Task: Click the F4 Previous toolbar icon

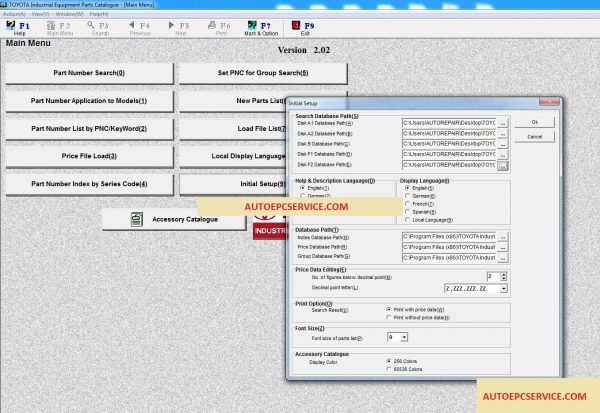Action: coord(140,28)
